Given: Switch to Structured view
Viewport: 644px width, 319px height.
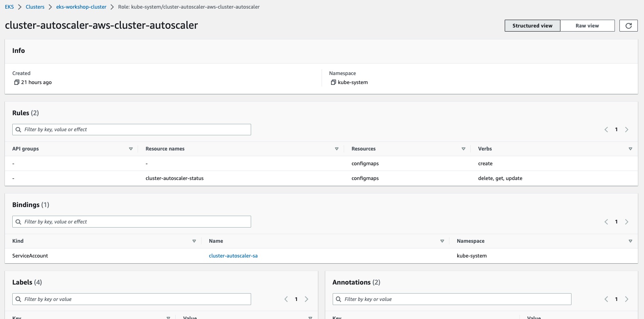Looking at the screenshot, I should 532,25.
